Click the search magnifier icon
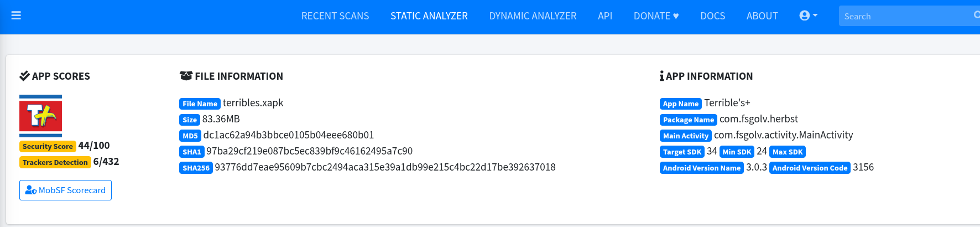Viewport: 980px width, 227px height. point(977,16)
